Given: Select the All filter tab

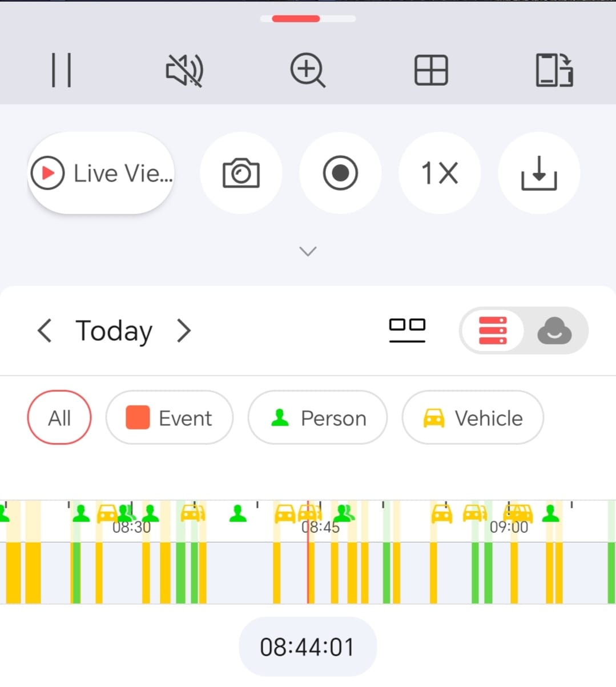Looking at the screenshot, I should (59, 417).
